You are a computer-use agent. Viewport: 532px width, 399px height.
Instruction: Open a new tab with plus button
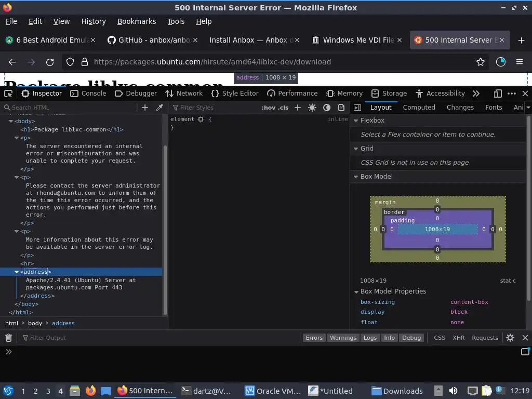(522, 41)
